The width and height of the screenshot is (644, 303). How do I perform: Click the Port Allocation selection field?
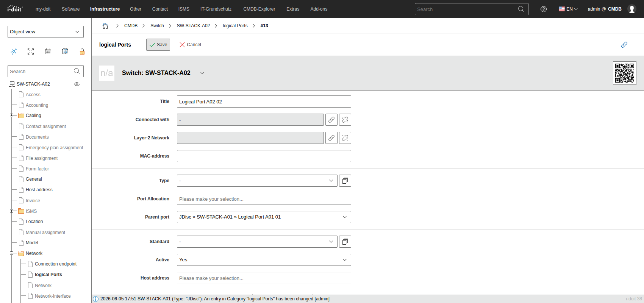coord(264,199)
